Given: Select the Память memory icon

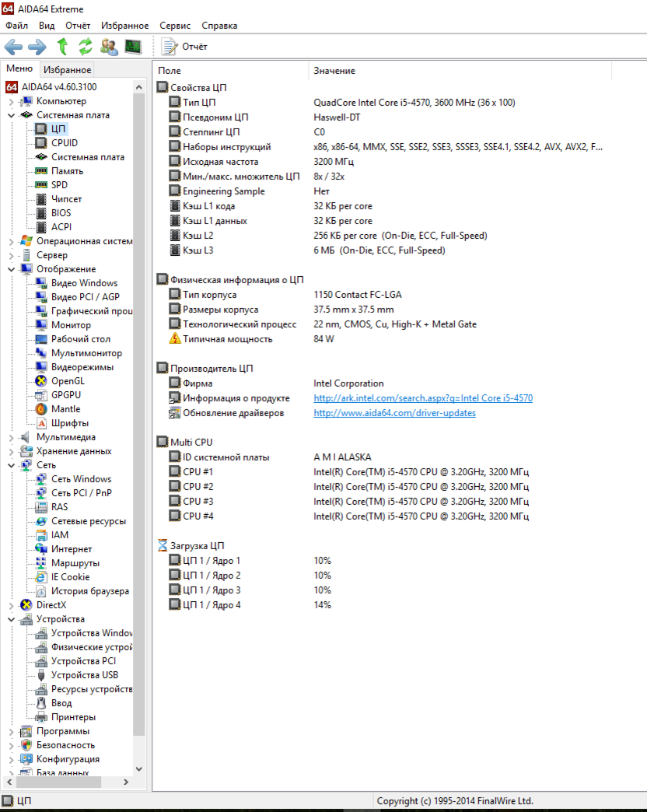Looking at the screenshot, I should 41,171.
